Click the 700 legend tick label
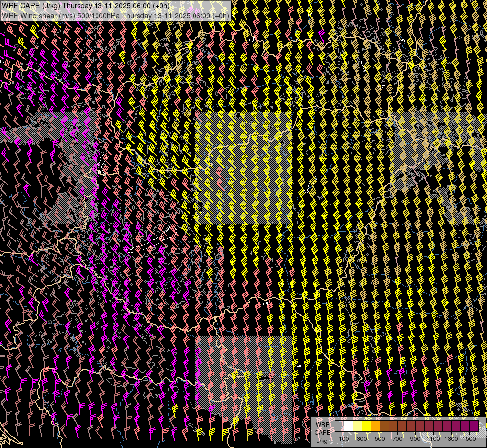The width and height of the screenshot is (487, 448). click(397, 438)
